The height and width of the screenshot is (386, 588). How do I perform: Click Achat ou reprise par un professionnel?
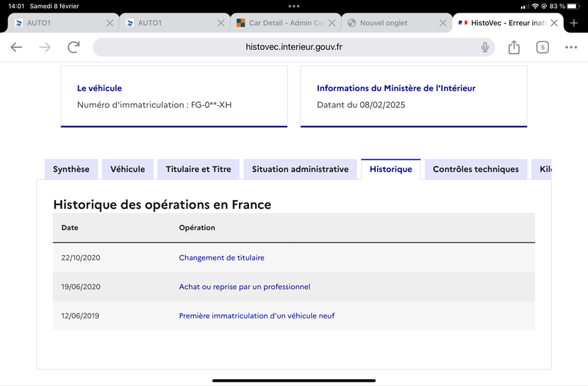[245, 287]
